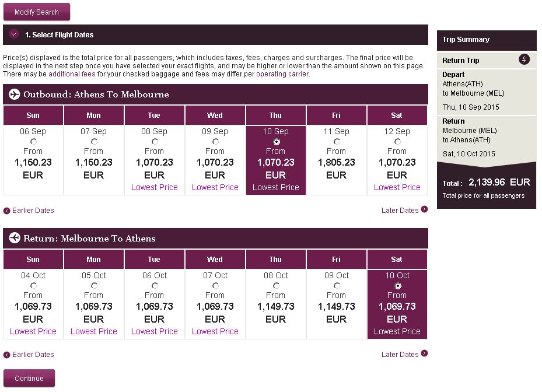Click Lowest Price under 08 Sep

pyautogui.click(x=155, y=187)
